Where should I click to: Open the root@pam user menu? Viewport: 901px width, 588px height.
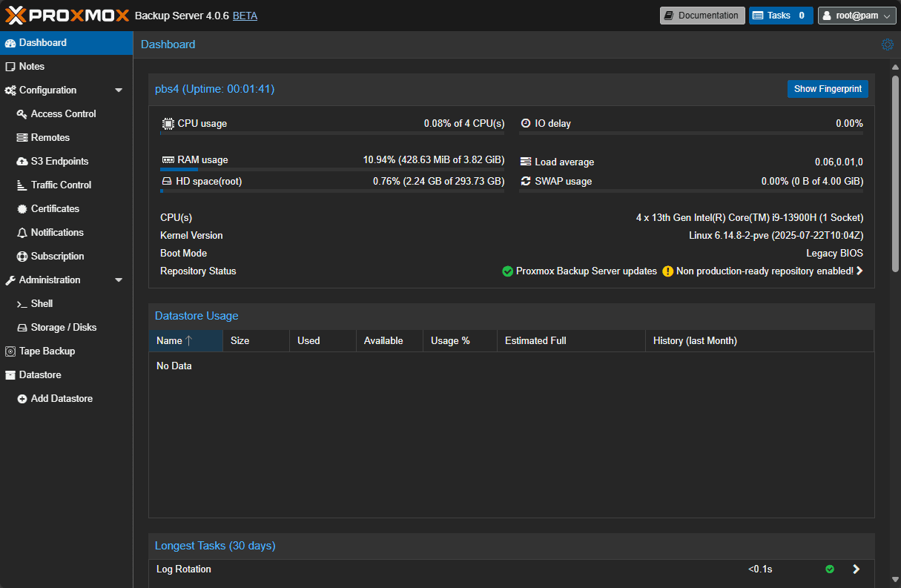(x=857, y=15)
